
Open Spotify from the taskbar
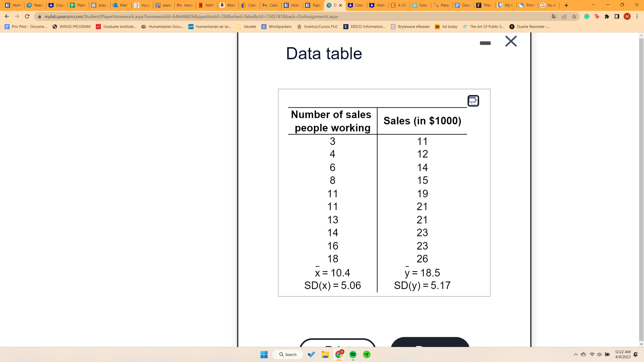(353, 354)
